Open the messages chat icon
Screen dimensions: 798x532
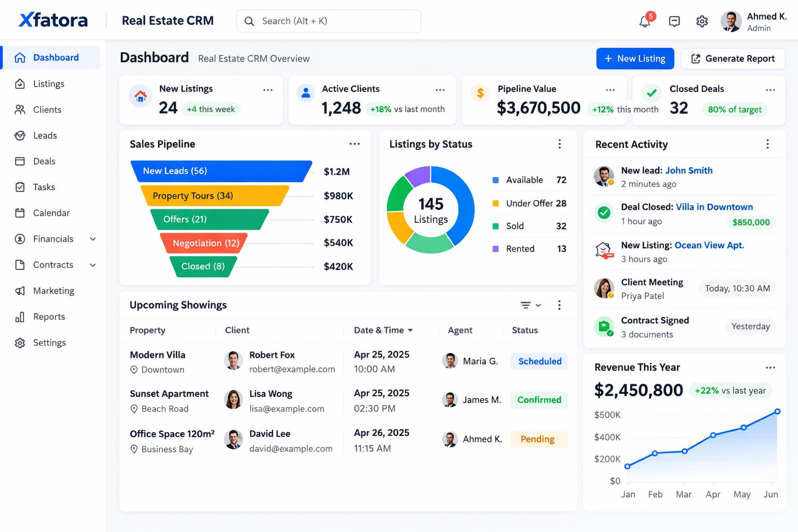click(674, 21)
